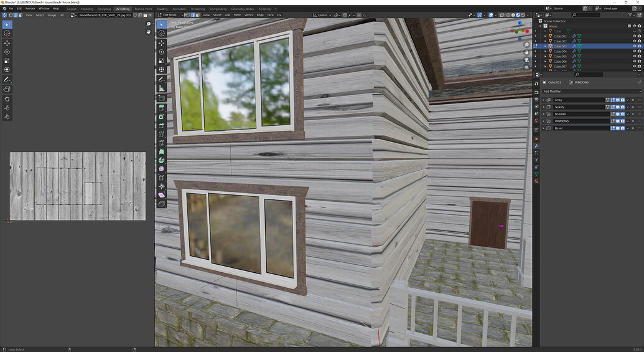Open the Render menu
644x352 pixels.
point(30,8)
